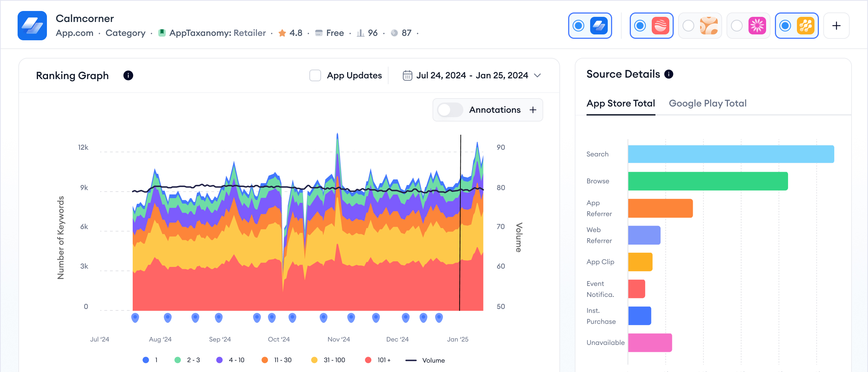Add a competitor with the plus button
Image resolution: width=868 pixels, height=372 pixels.
(836, 26)
